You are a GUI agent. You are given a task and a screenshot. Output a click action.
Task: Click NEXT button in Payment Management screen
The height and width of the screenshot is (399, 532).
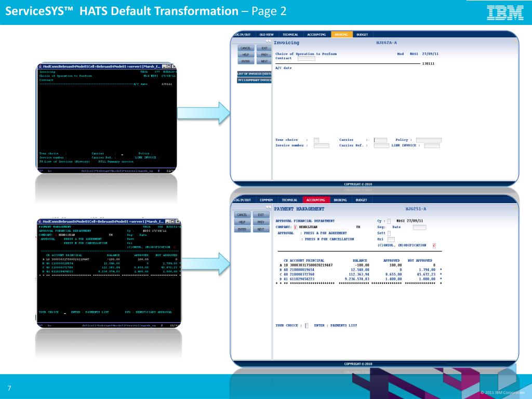pyautogui.click(x=261, y=229)
